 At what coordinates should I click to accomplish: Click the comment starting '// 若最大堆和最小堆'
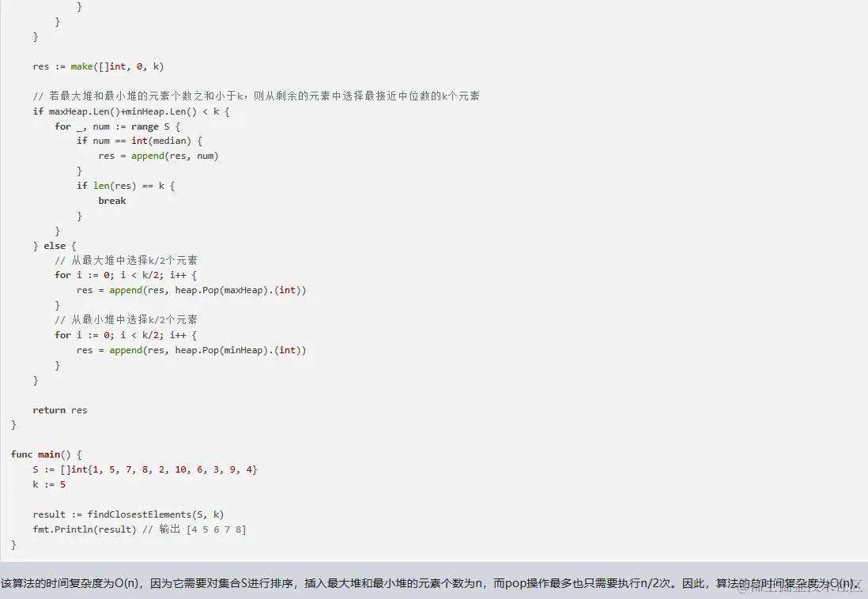tap(256, 96)
